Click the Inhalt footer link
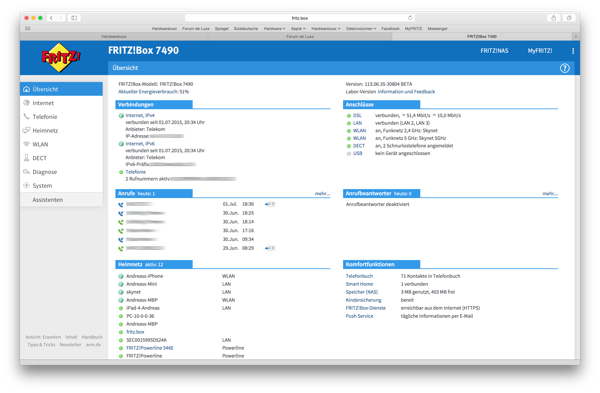600x393 pixels. [71, 337]
